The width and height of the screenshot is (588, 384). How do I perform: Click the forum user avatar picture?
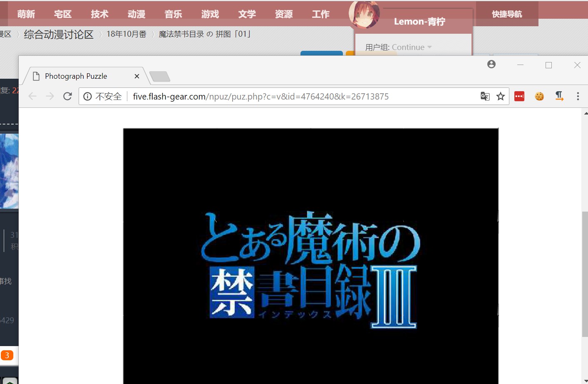365,14
